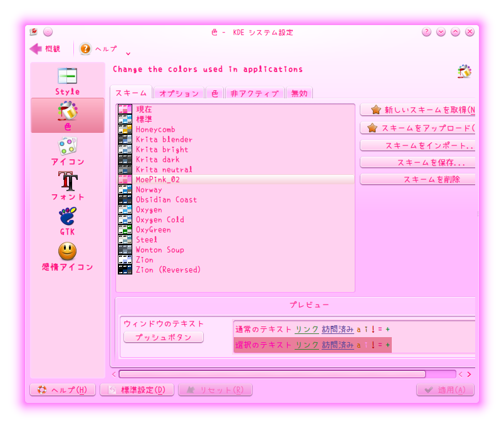Viewport: 504px width, 428px height.
Task: Click the horizontal scrollbar handle
Action: [x=272, y=374]
